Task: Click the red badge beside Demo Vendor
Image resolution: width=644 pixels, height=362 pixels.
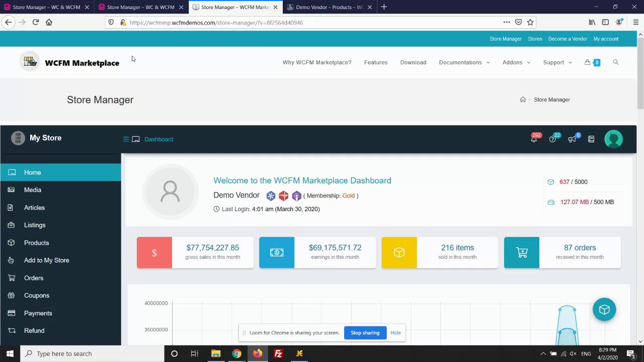Action: tap(284, 196)
